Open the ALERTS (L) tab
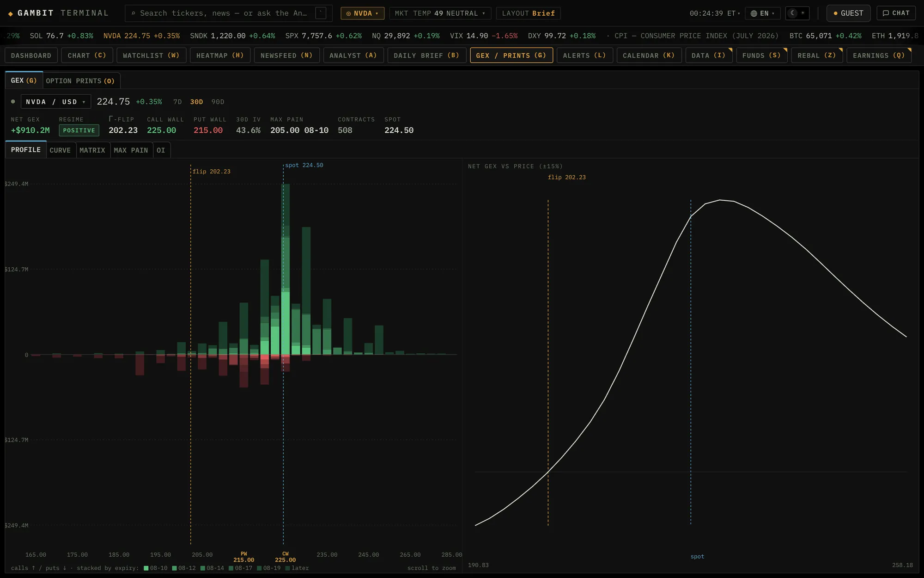Screen dimensions: 924x578 tap(584, 55)
